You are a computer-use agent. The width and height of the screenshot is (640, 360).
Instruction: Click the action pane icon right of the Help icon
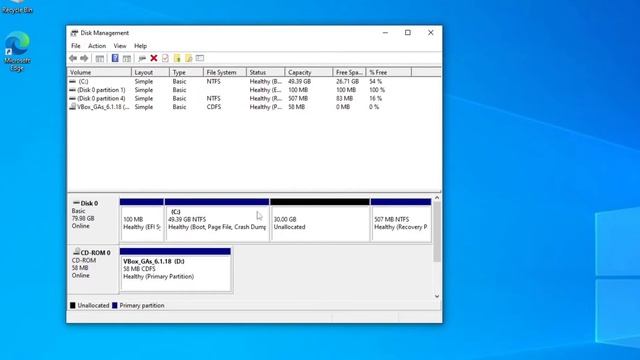[x=127, y=58]
